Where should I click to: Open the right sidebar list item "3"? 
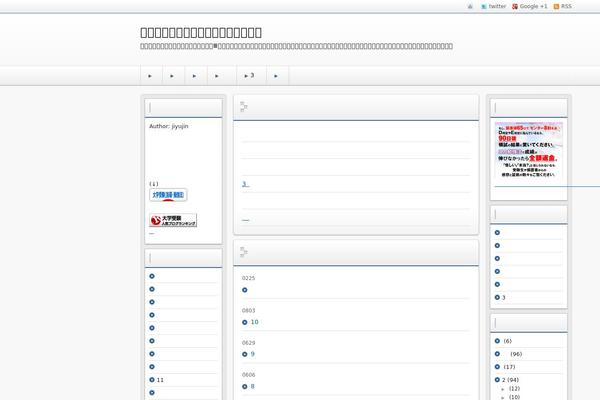click(504, 297)
